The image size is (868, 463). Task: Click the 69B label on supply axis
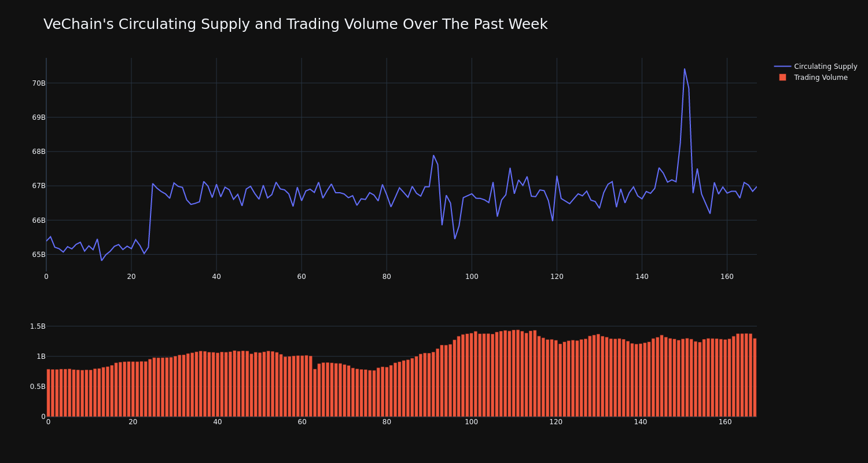pyautogui.click(x=38, y=117)
